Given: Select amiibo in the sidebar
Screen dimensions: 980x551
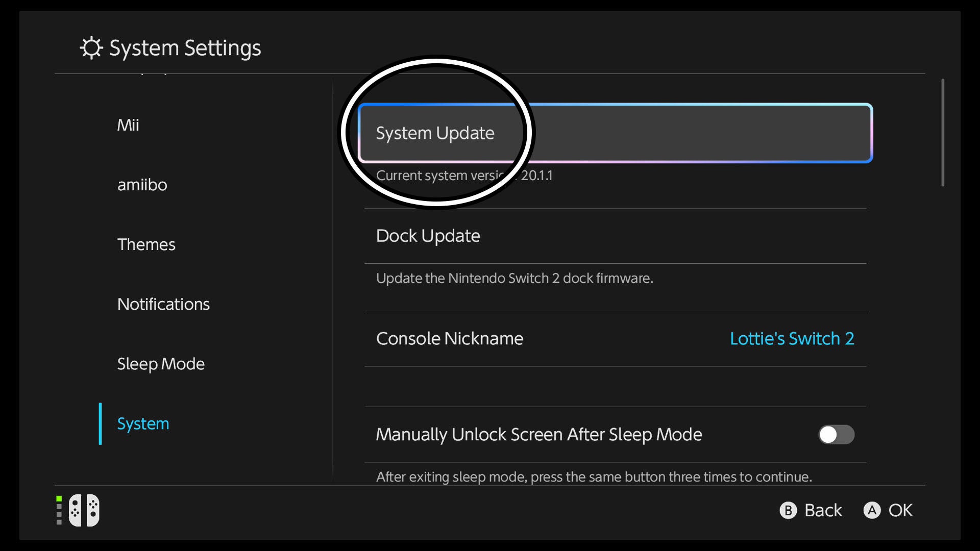Looking at the screenshot, I should [142, 185].
